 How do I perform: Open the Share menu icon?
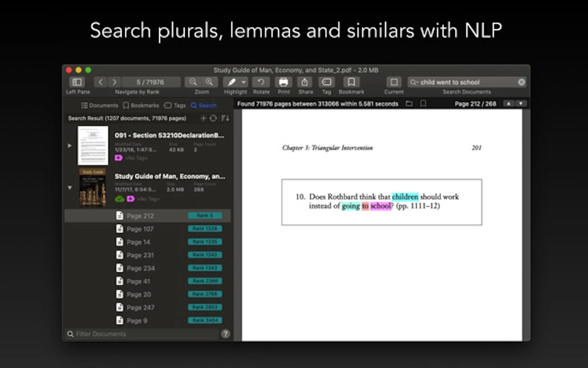(x=305, y=82)
